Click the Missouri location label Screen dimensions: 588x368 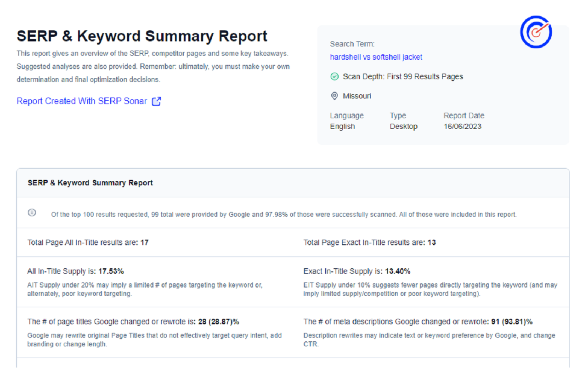coord(357,96)
